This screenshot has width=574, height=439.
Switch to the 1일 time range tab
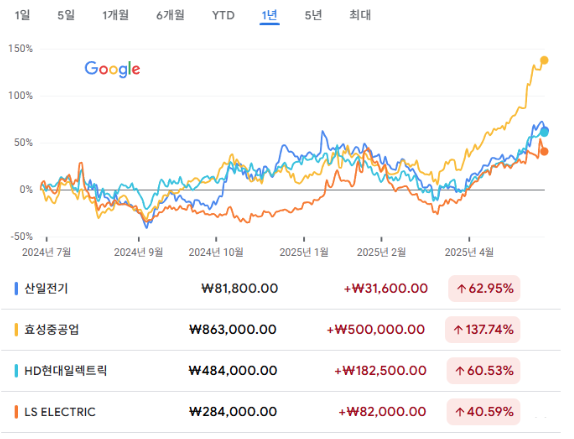pos(22,15)
